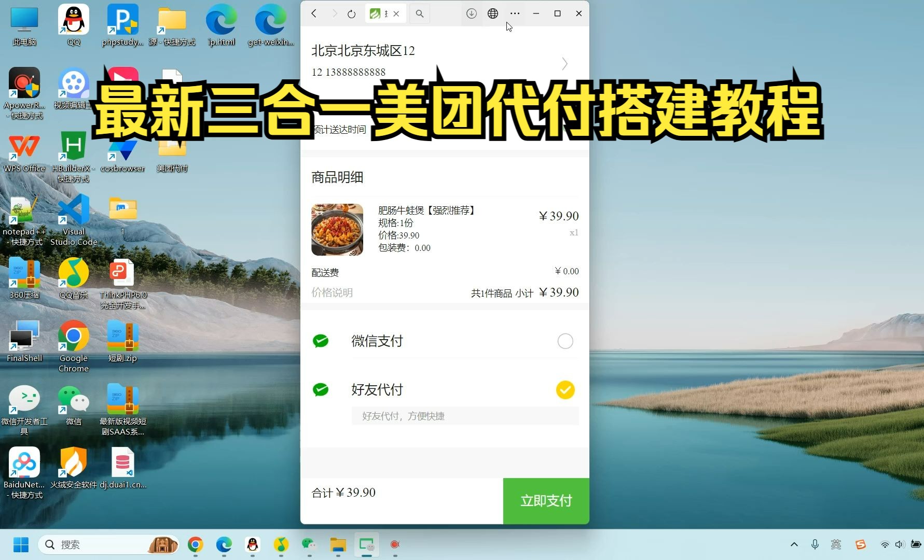This screenshot has width=924, height=560.
Task: Open the ip.html desktop file
Action: point(222,26)
